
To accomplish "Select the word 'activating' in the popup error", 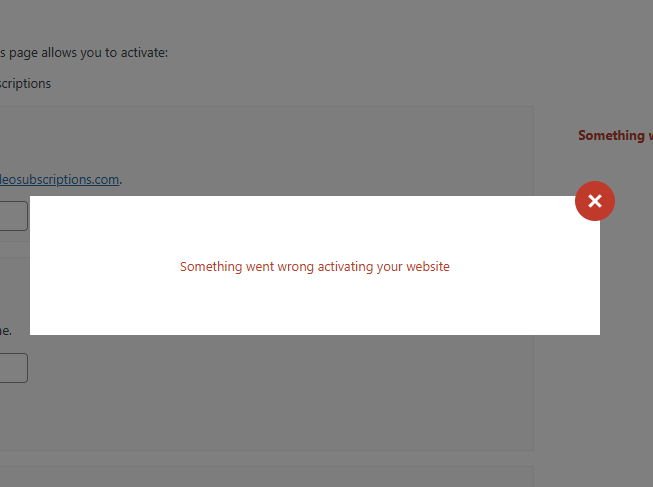I will coord(345,267).
